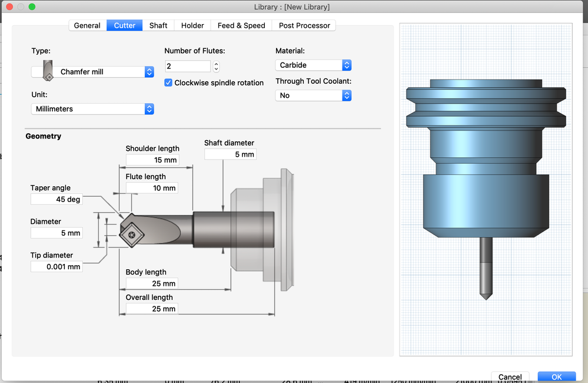Click the cutter geometry diagram illustration
This screenshot has height=383, width=588.
pos(206,230)
